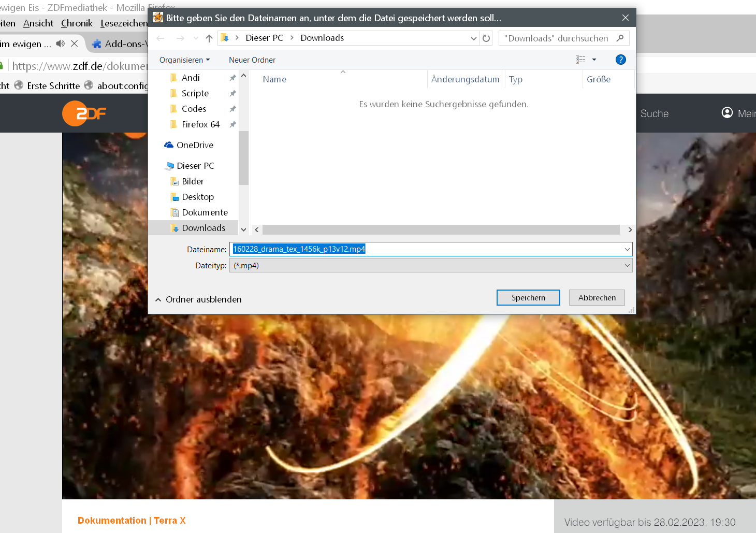
Task: Click the user account icon on ZDF header
Action: tap(727, 113)
